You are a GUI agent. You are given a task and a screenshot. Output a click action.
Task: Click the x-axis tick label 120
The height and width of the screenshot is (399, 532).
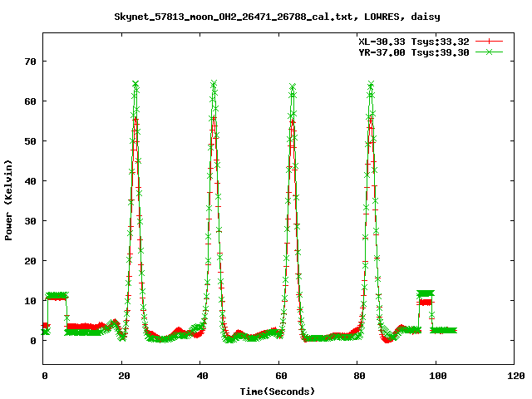[x=516, y=376]
